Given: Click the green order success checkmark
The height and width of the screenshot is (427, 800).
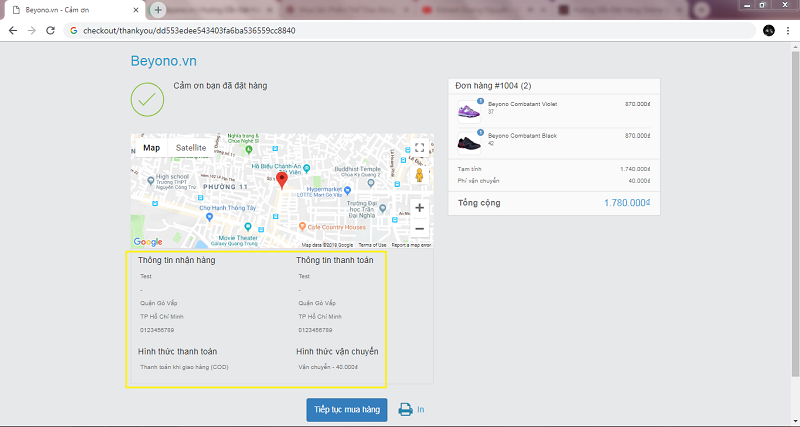Looking at the screenshot, I should [x=147, y=99].
